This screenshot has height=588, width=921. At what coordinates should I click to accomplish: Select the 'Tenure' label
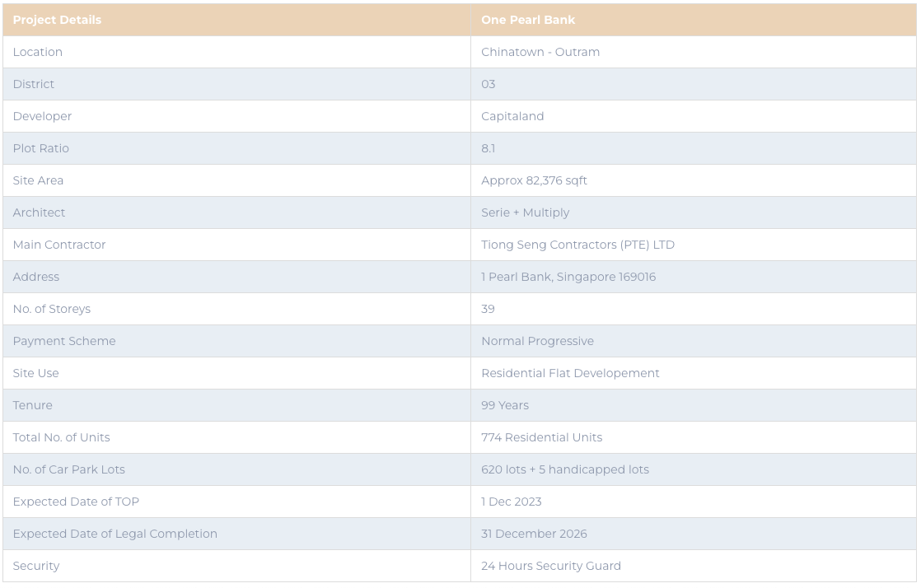[32, 405]
